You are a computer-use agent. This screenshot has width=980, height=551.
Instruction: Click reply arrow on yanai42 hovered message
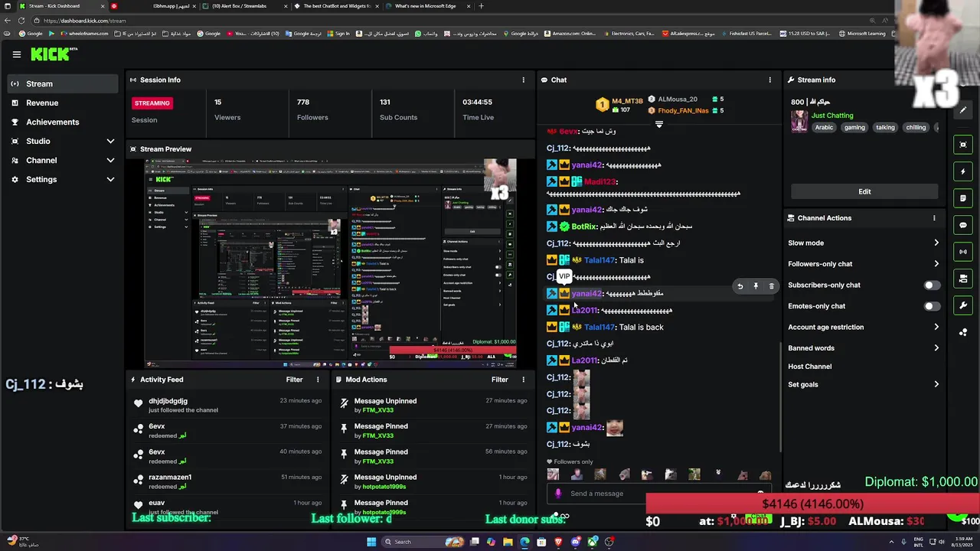(740, 286)
